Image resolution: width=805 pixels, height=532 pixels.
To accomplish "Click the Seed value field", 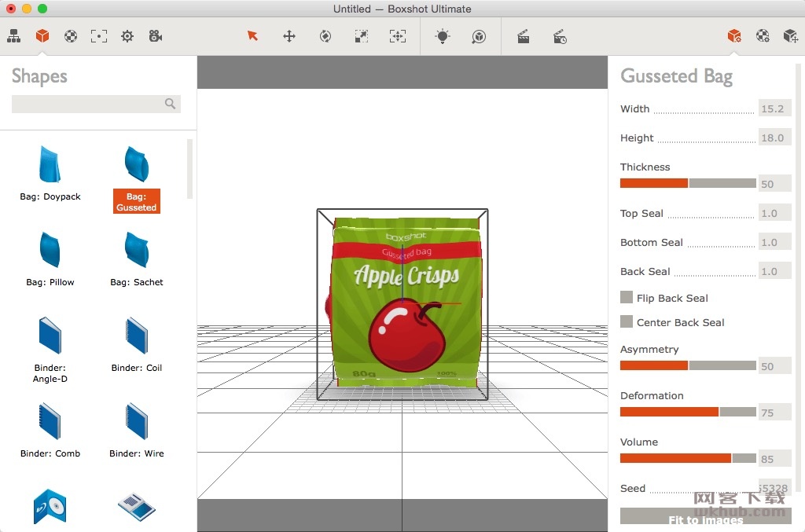I will tap(774, 488).
